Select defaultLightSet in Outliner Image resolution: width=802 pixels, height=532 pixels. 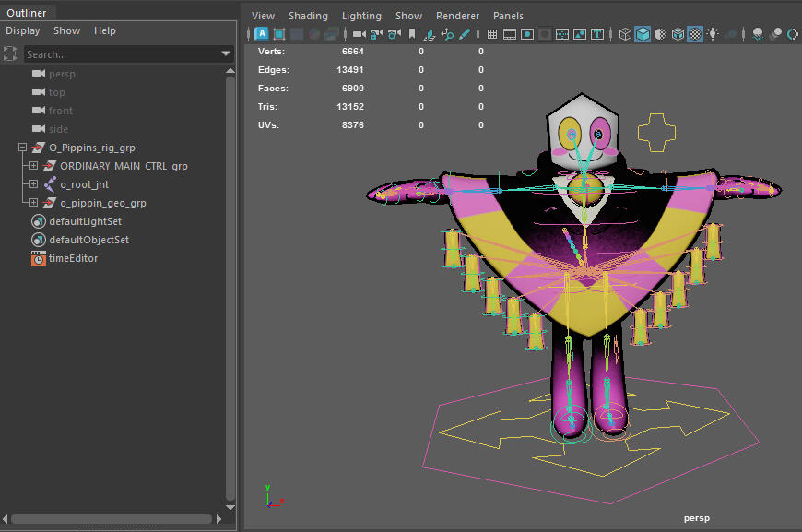coord(86,221)
